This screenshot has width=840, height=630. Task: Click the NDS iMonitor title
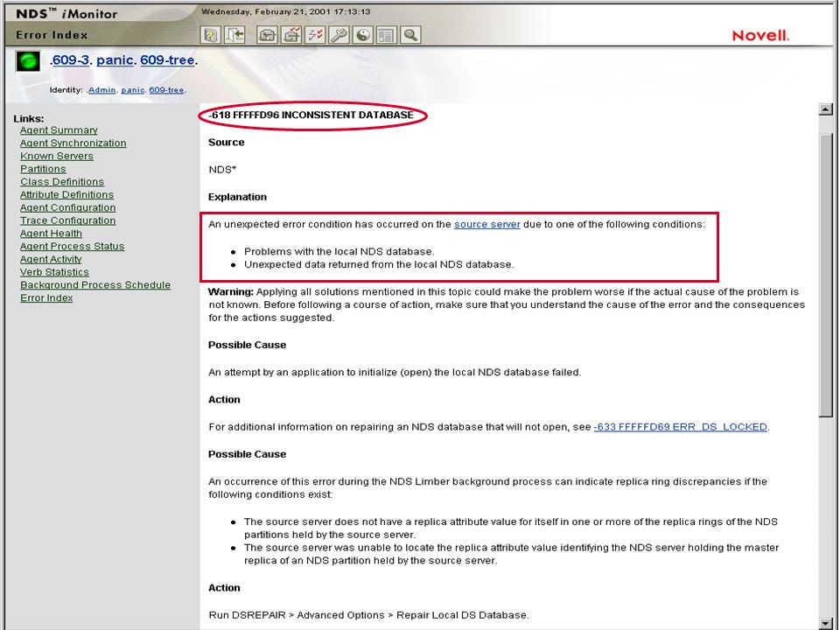tap(66, 14)
